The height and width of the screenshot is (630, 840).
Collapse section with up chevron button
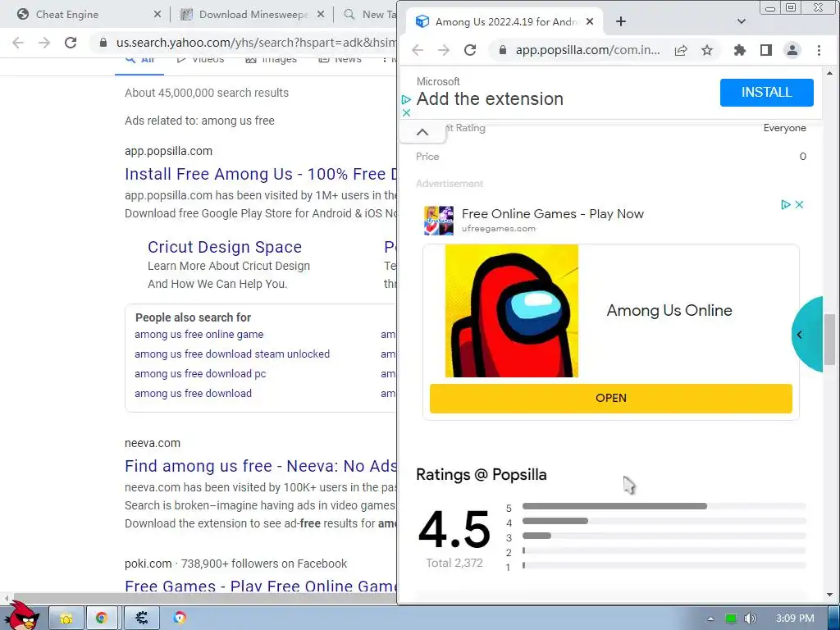pyautogui.click(x=422, y=132)
